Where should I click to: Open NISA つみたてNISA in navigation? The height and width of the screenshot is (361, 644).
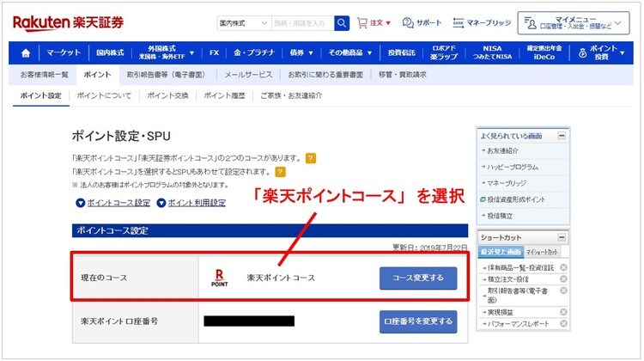(492, 52)
